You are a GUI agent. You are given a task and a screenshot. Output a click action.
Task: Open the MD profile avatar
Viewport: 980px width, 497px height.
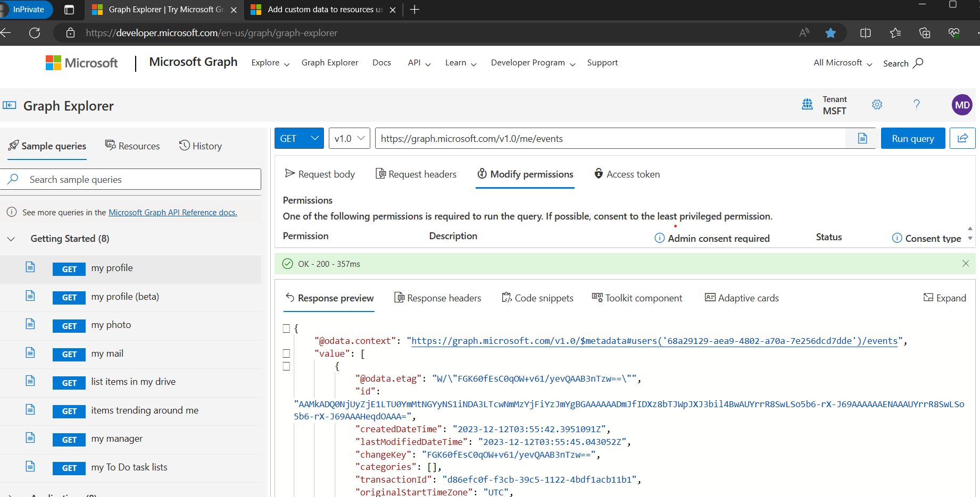(961, 105)
